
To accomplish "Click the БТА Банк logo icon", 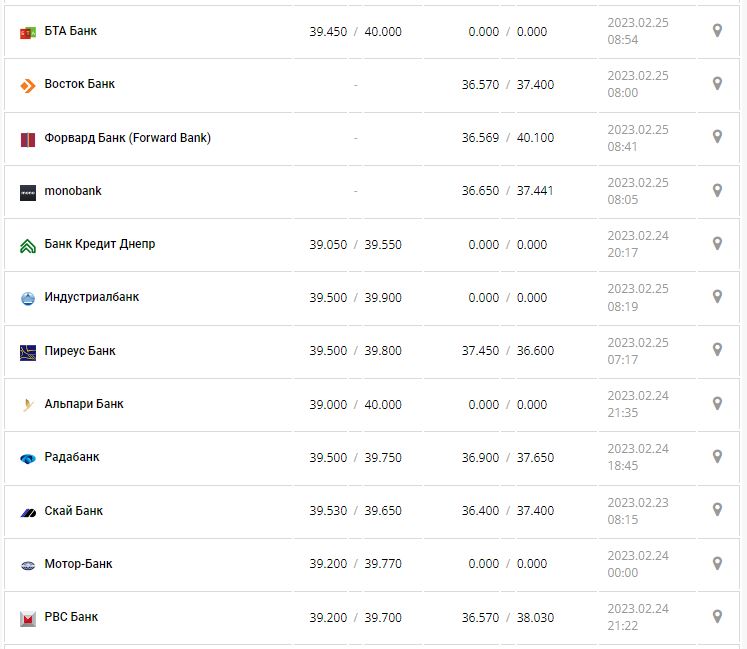I will click(x=28, y=32).
